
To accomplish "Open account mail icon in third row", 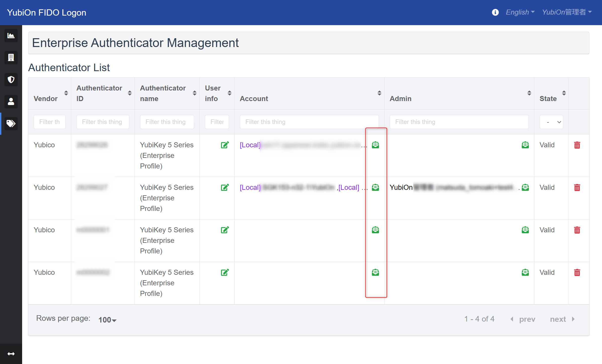I will [375, 230].
